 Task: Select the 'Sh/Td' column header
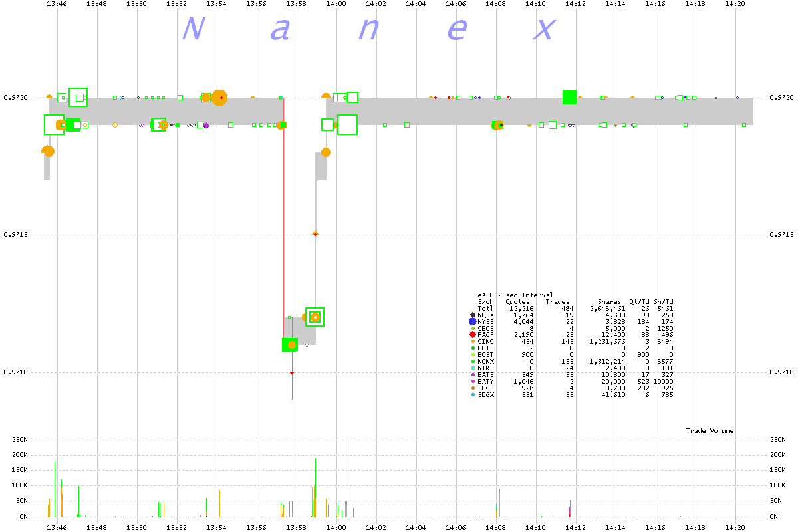click(x=664, y=301)
